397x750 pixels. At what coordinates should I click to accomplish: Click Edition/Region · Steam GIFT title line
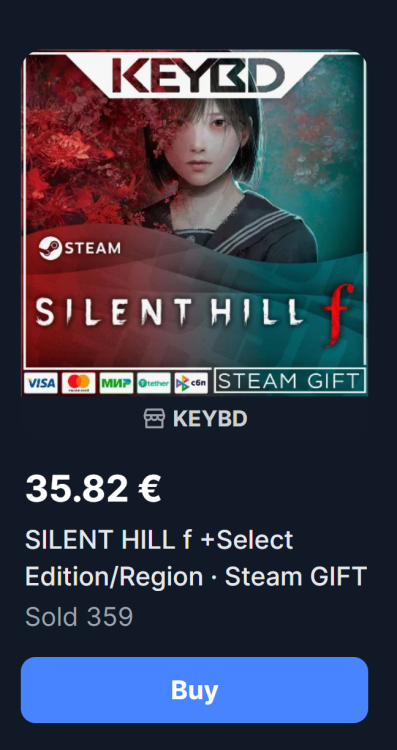tap(196, 577)
